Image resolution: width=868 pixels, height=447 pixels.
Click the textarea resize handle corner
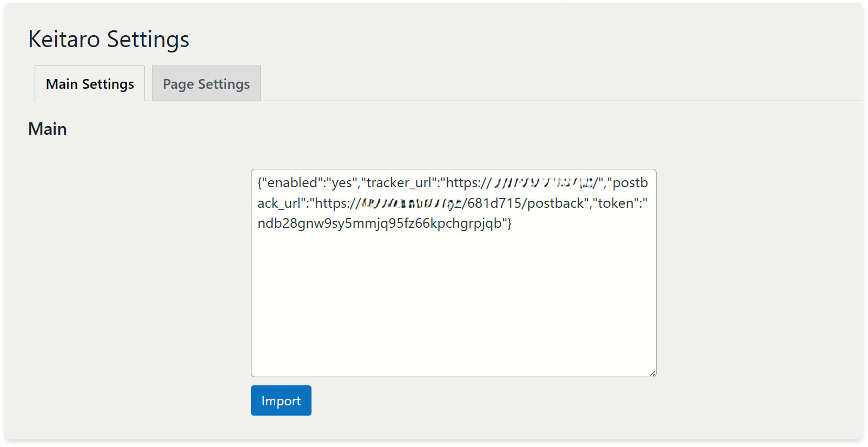click(x=653, y=373)
